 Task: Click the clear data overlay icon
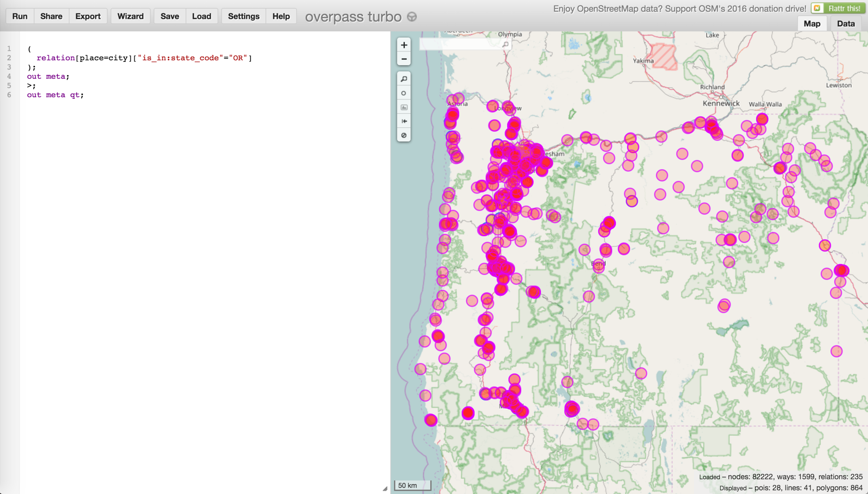pos(404,135)
